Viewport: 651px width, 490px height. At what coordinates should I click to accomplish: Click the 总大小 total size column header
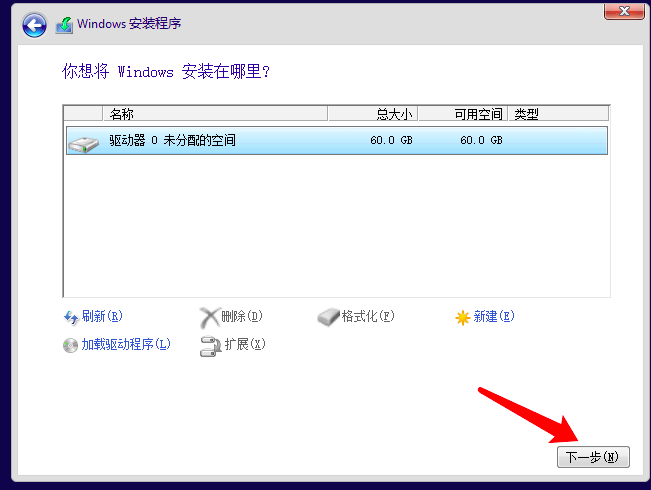373,114
